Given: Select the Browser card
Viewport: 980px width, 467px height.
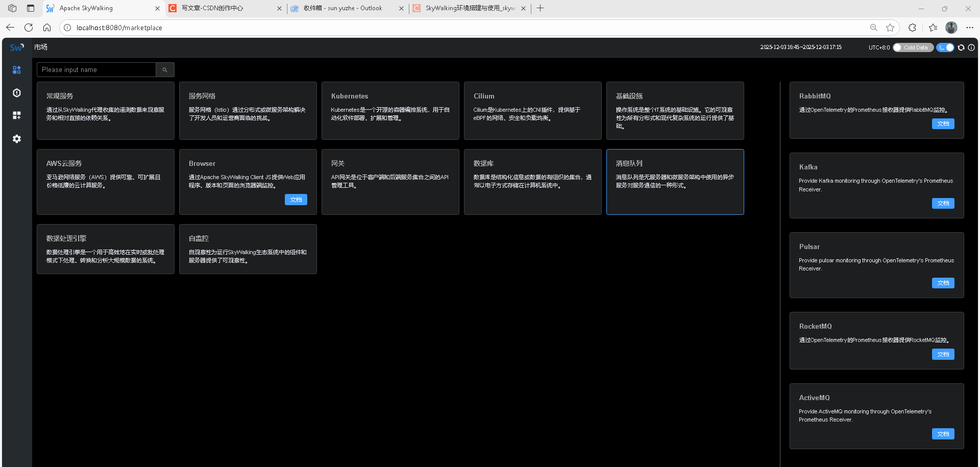Looking at the screenshot, I should [248, 182].
